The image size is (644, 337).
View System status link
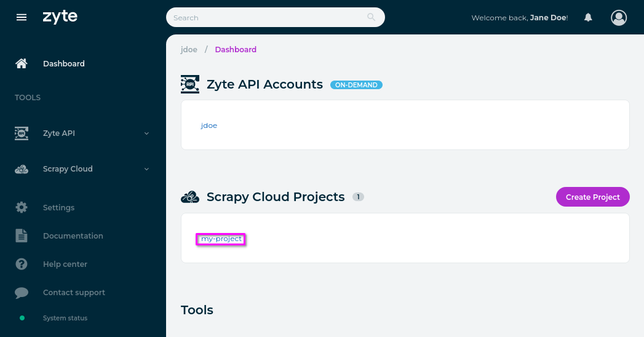pyautogui.click(x=65, y=318)
